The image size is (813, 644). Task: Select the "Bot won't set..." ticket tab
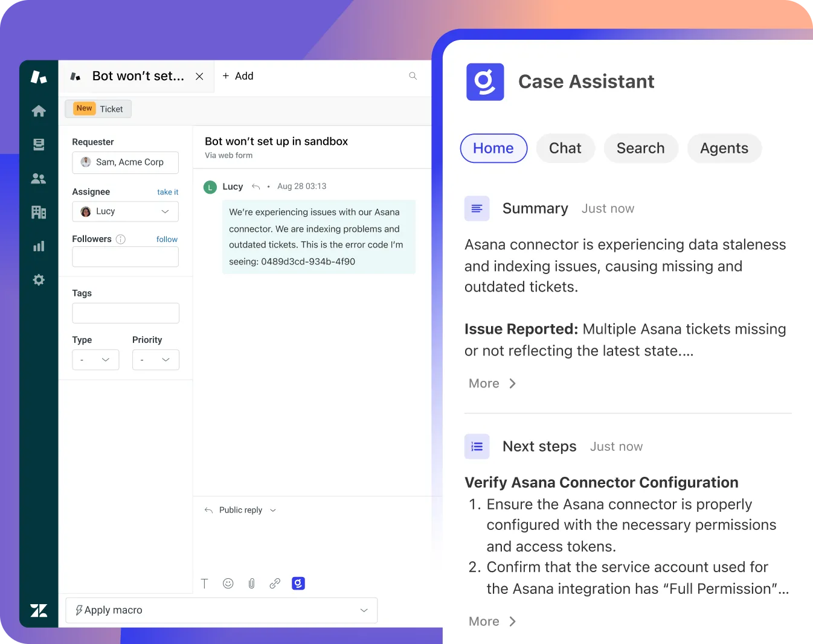click(x=138, y=76)
